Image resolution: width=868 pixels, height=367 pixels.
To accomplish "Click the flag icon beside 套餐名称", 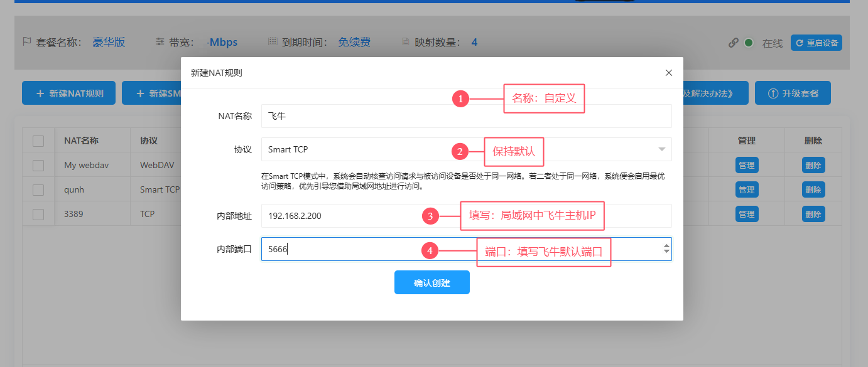I will pyautogui.click(x=26, y=42).
